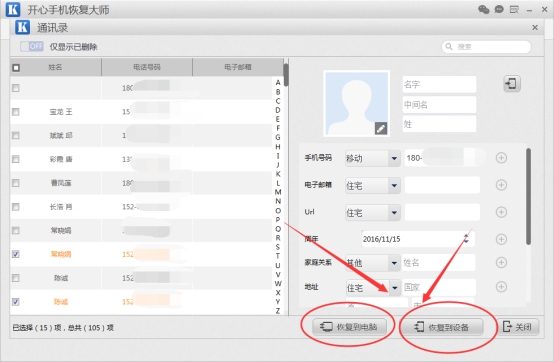The width and height of the screenshot is (554, 362).
Task: Add another phone number with plus icon
Action: (501, 158)
